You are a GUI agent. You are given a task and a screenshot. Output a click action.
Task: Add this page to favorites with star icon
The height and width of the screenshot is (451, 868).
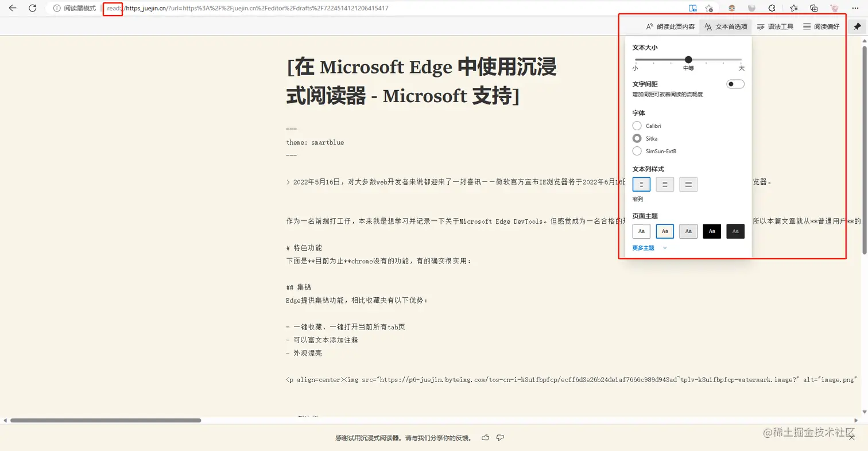[709, 9]
